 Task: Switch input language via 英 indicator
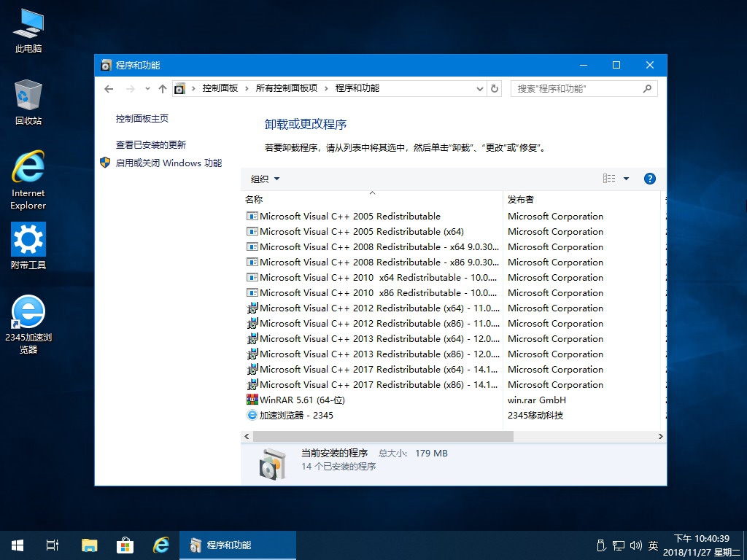click(653, 545)
